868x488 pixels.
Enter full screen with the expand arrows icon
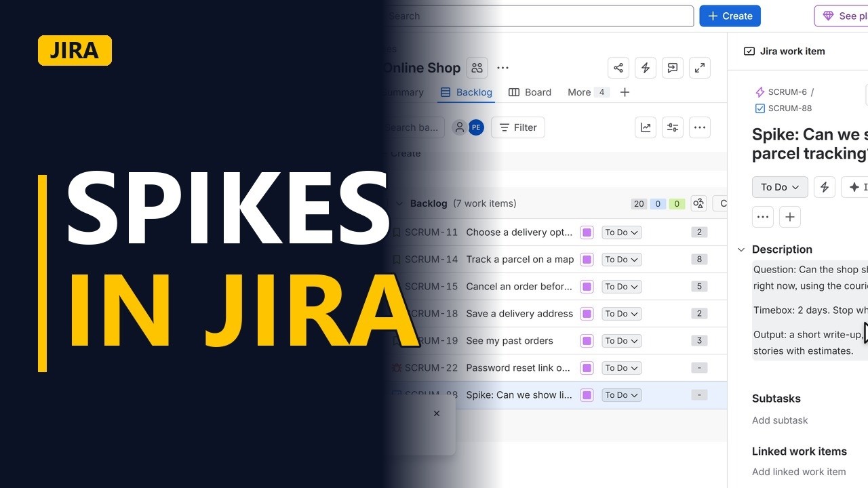pyautogui.click(x=699, y=68)
